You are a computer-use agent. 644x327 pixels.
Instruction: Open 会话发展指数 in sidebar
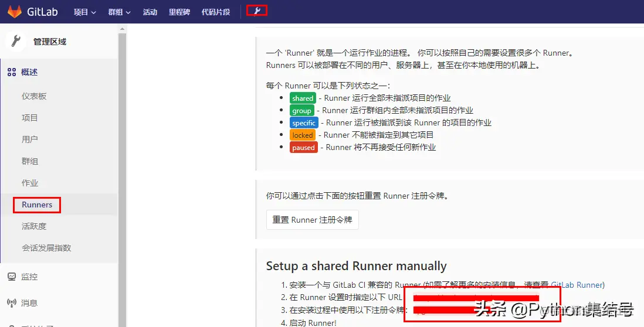click(46, 248)
